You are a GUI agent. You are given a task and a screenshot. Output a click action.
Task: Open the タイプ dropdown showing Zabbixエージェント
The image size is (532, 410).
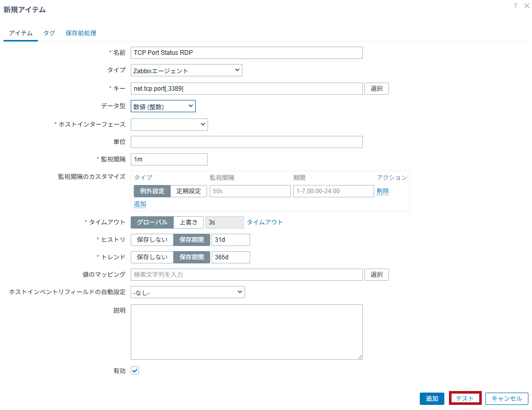pos(186,70)
